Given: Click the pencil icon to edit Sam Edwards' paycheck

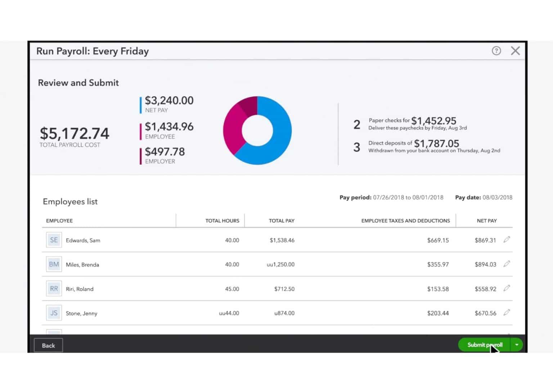Looking at the screenshot, I should (x=507, y=239).
